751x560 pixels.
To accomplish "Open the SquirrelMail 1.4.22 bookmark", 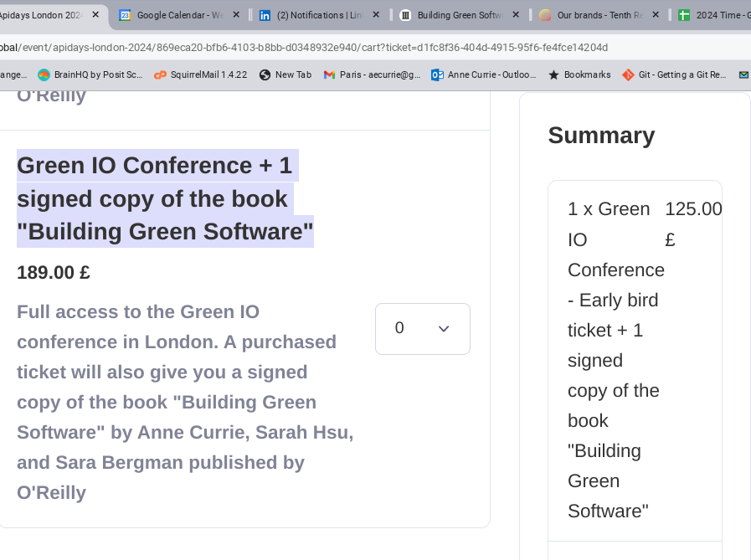I will (x=201, y=74).
